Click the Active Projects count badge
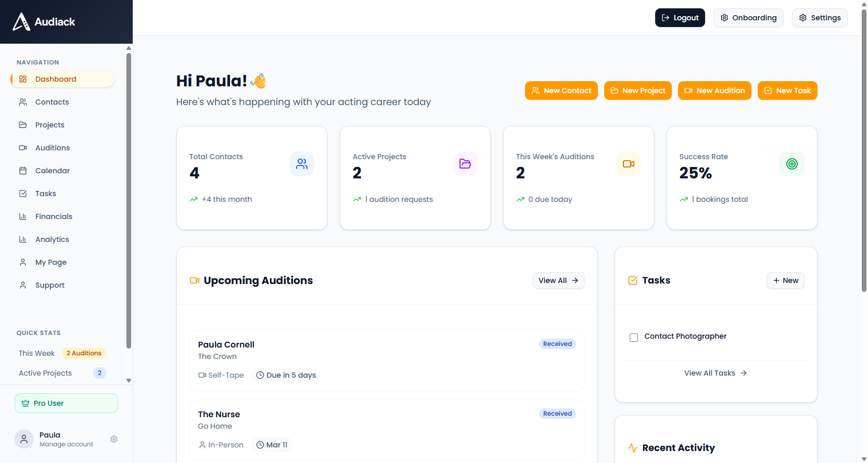Screen dimensions: 868x463 99,373
